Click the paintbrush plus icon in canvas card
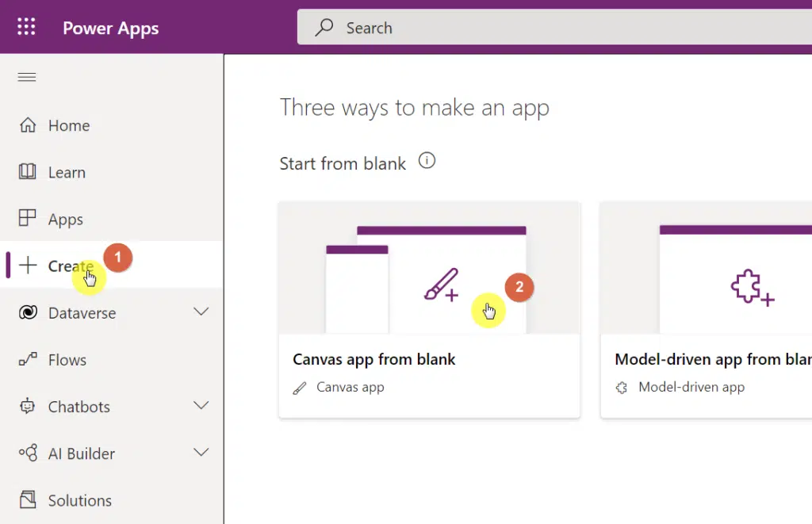This screenshot has height=524, width=812. tap(441, 285)
